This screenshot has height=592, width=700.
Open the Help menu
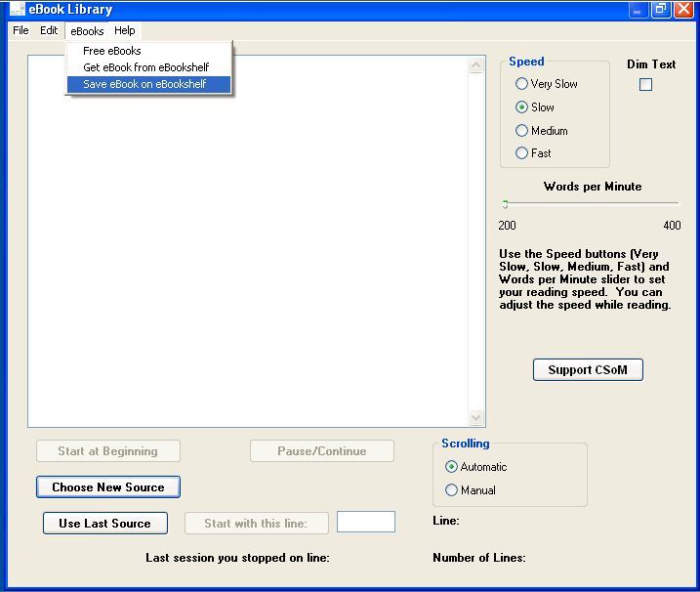(125, 30)
